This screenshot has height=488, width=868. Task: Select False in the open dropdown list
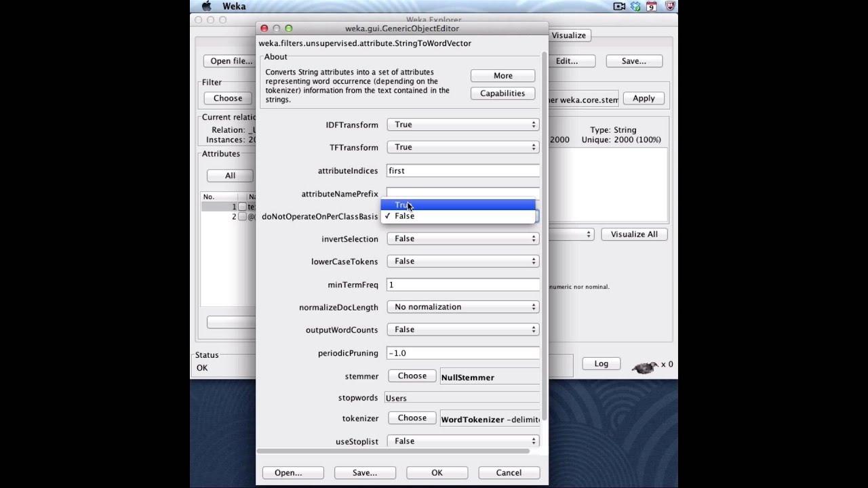click(458, 216)
